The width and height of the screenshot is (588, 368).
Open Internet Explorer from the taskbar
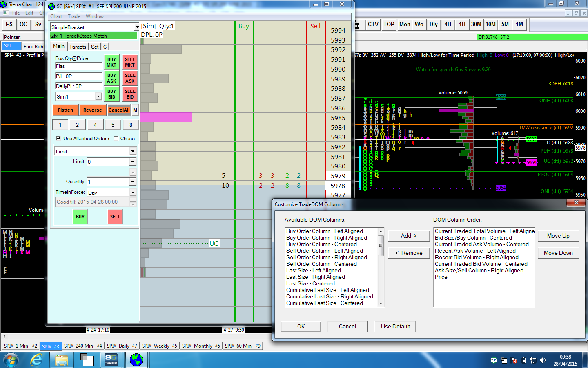36,360
